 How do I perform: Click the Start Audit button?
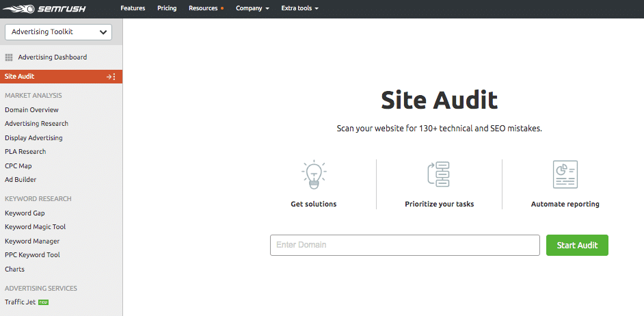pos(577,246)
